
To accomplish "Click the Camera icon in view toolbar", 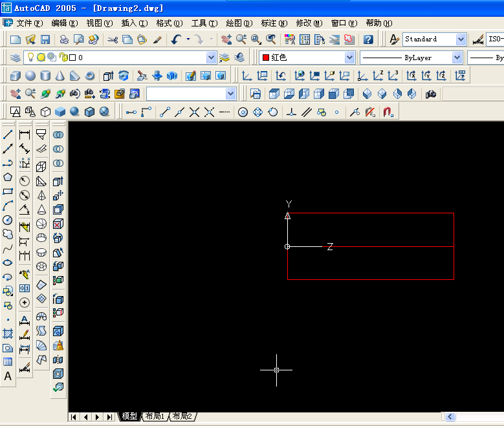I will [x=431, y=94].
